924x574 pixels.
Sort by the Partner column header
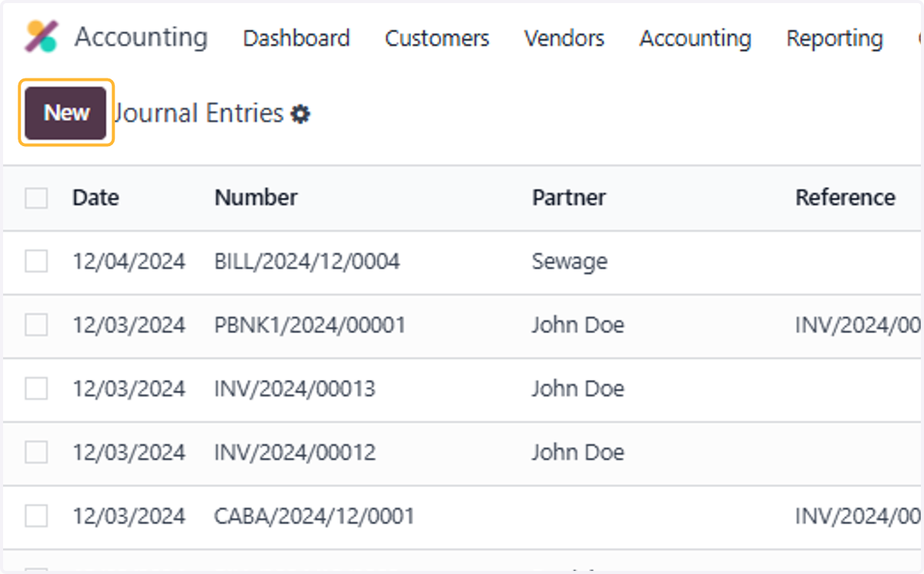(568, 198)
